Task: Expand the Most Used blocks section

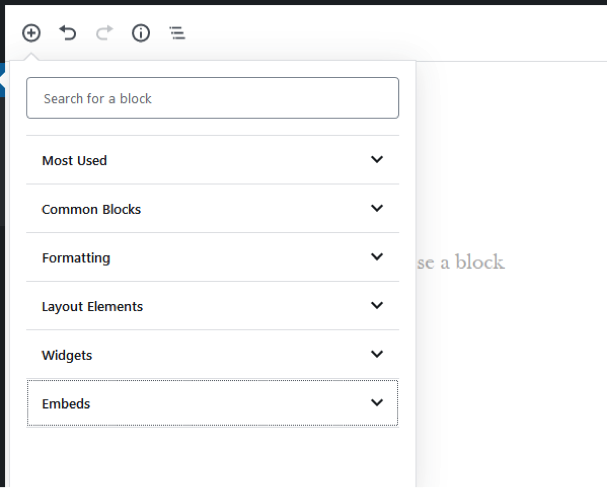Action: [212, 160]
